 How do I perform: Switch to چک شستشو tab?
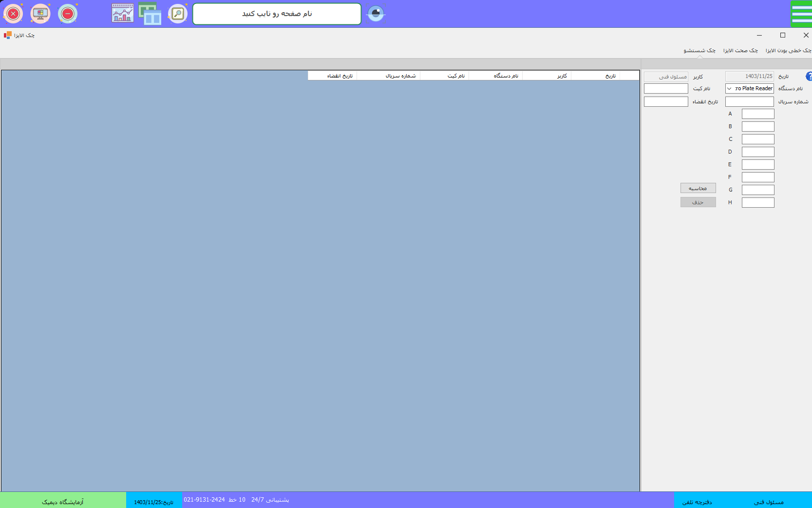coord(699,51)
